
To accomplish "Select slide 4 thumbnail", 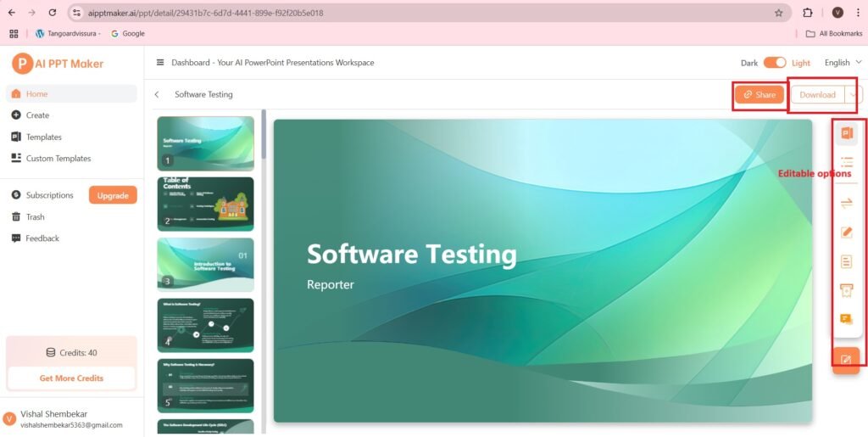I will pos(205,325).
